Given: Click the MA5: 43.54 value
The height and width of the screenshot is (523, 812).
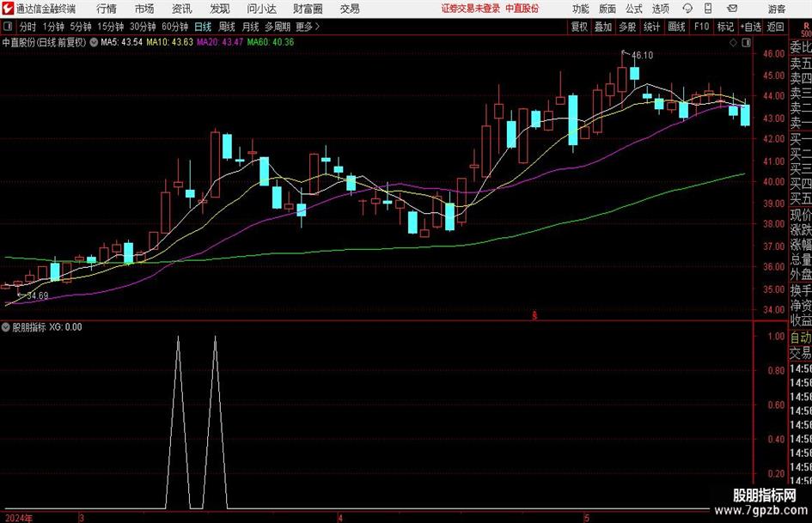Looking at the screenshot, I should pyautogui.click(x=122, y=42).
